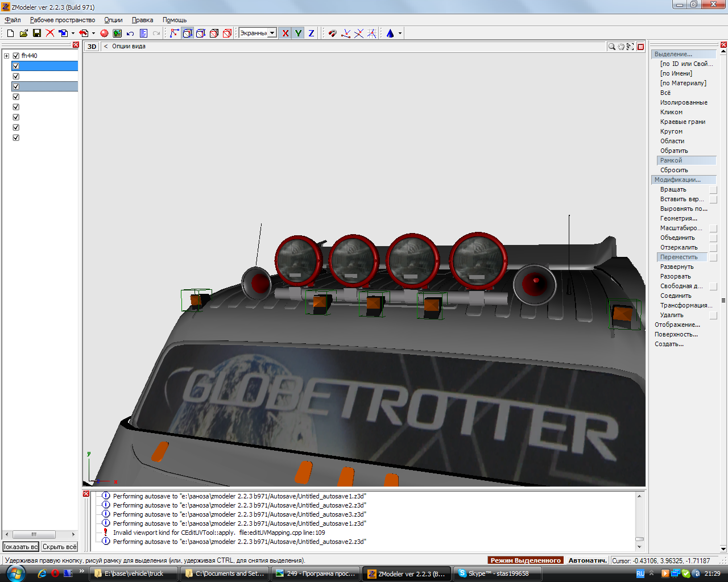This screenshot has height=582, width=728.
Task: Toggle the option box beside Вращать
Action: 713,190
